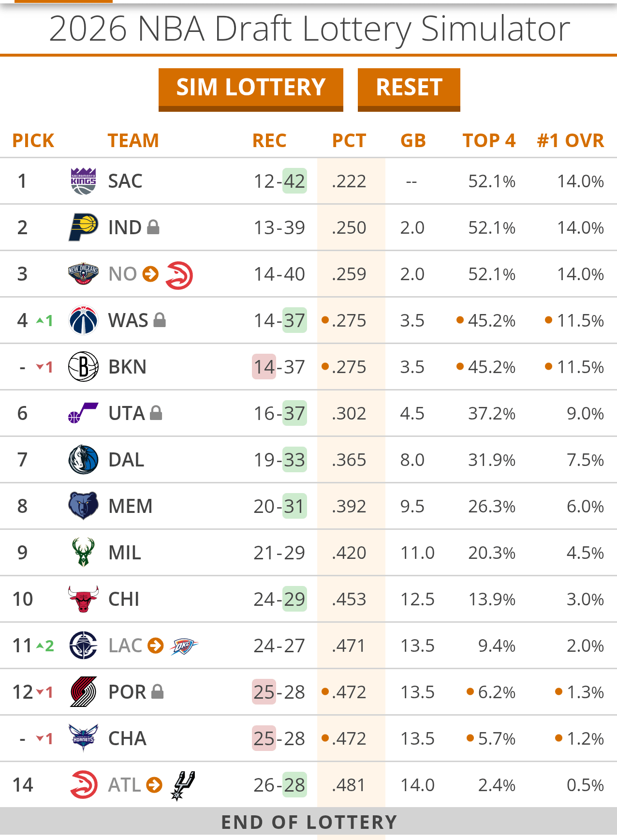Sort by the TOP 4 column header
Image resolution: width=617 pixels, height=840 pixels.
(489, 141)
